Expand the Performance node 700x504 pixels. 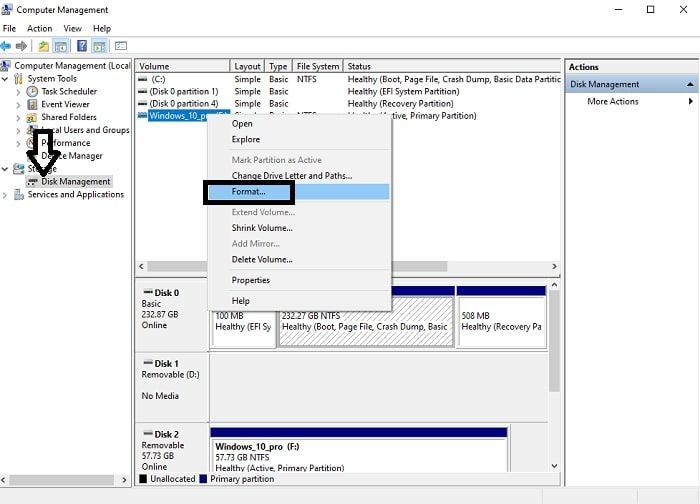coord(18,144)
